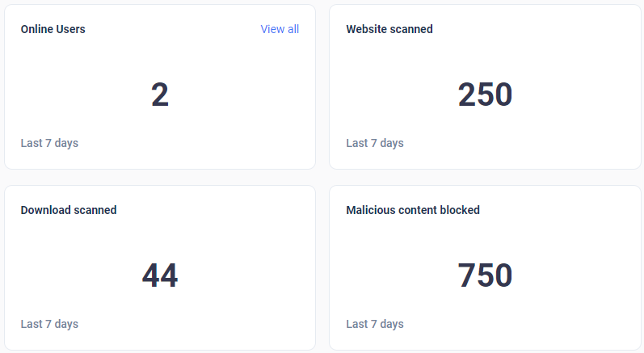Open the Online Users card
The width and height of the screenshot is (644, 353).
(x=160, y=87)
